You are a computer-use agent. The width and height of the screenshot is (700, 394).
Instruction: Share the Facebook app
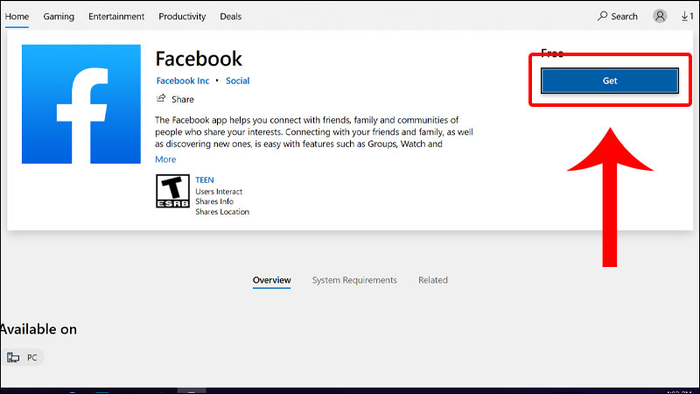point(175,99)
